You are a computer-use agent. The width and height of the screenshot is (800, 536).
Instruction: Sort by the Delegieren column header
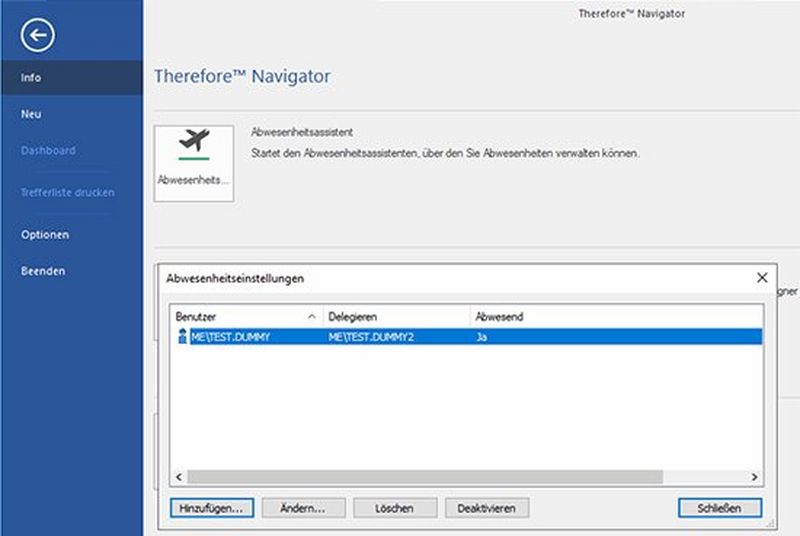(396, 317)
